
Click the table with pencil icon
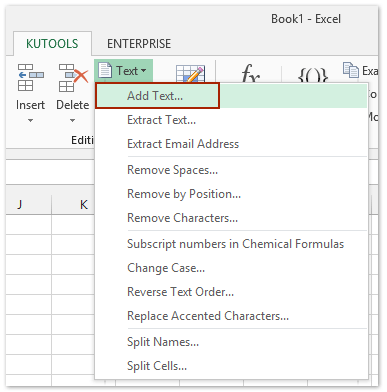pyautogui.click(x=190, y=74)
